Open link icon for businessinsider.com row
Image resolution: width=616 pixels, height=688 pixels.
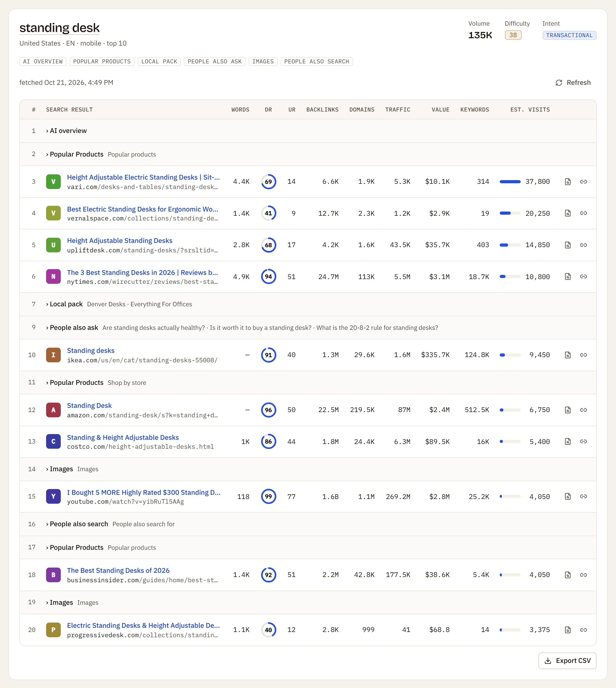(x=583, y=575)
